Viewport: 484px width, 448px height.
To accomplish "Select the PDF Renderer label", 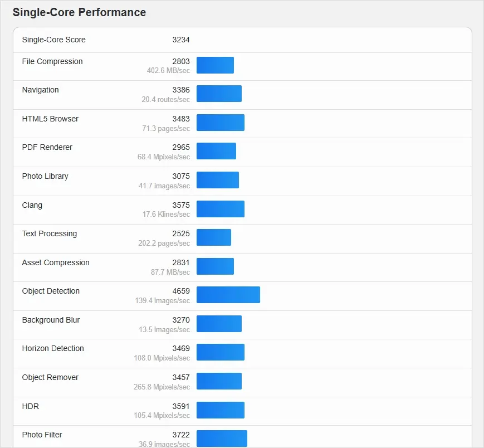I will 47,147.
